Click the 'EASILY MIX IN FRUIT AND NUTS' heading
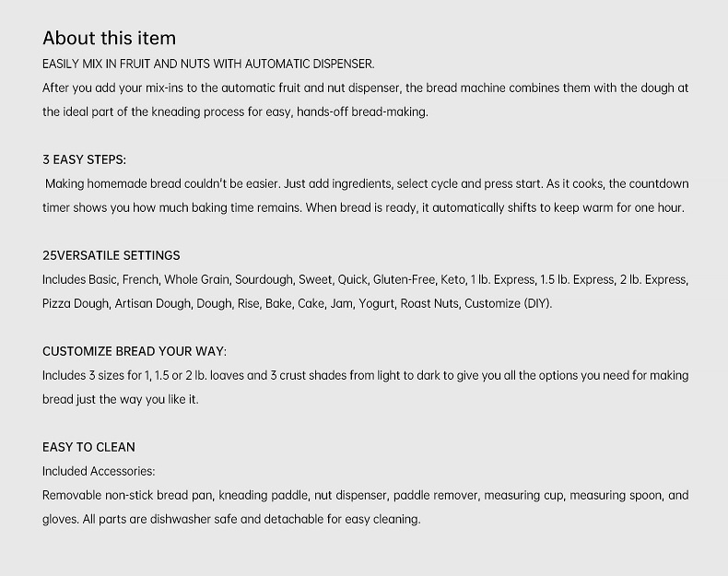Viewport: 728px width, 576px height. 208,64
